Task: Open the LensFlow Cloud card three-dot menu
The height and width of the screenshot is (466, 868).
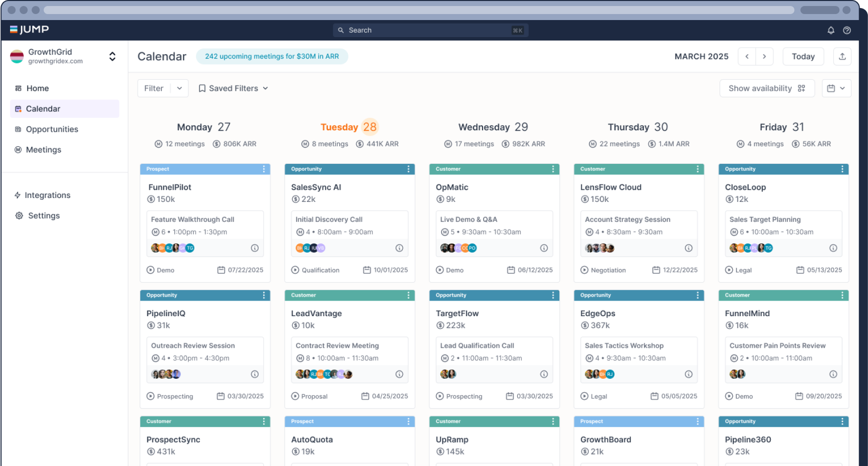Action: coord(698,169)
